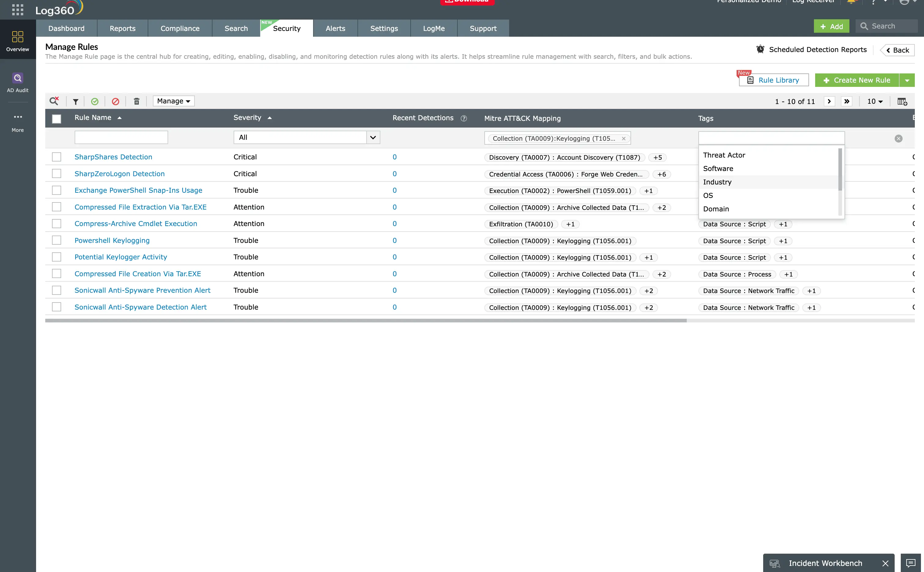Click the Back button

click(x=897, y=50)
